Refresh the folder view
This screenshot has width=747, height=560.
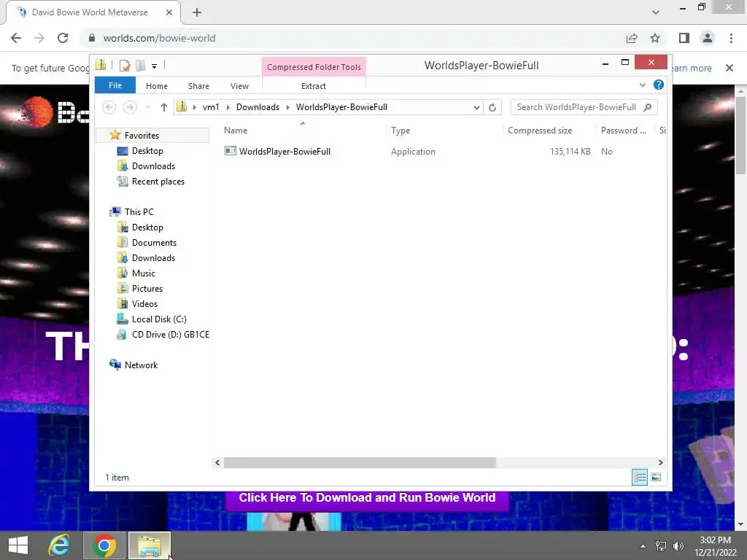tap(492, 108)
